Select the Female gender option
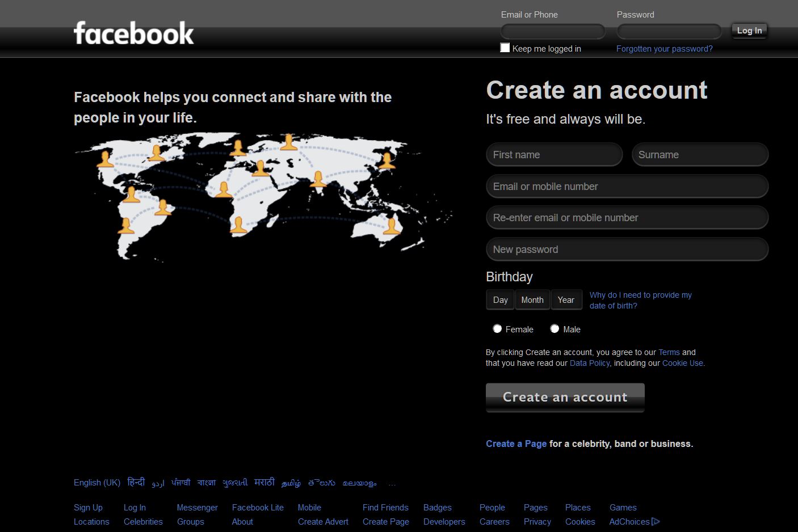This screenshot has width=798, height=532. tap(497, 328)
